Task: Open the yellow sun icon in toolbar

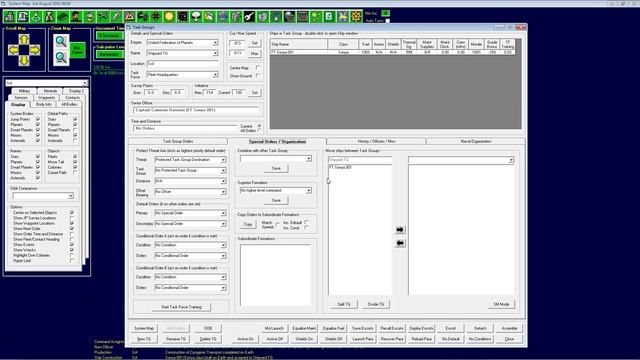Action: pos(169,17)
